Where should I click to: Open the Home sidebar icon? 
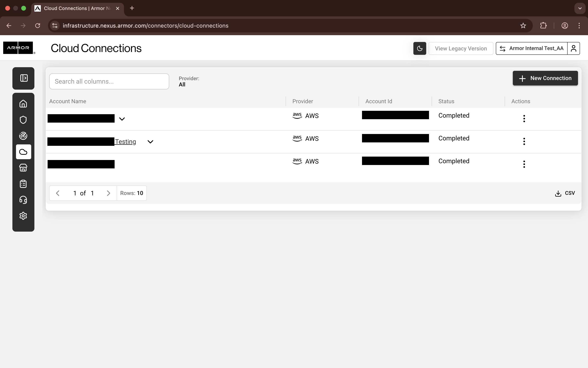pos(23,104)
